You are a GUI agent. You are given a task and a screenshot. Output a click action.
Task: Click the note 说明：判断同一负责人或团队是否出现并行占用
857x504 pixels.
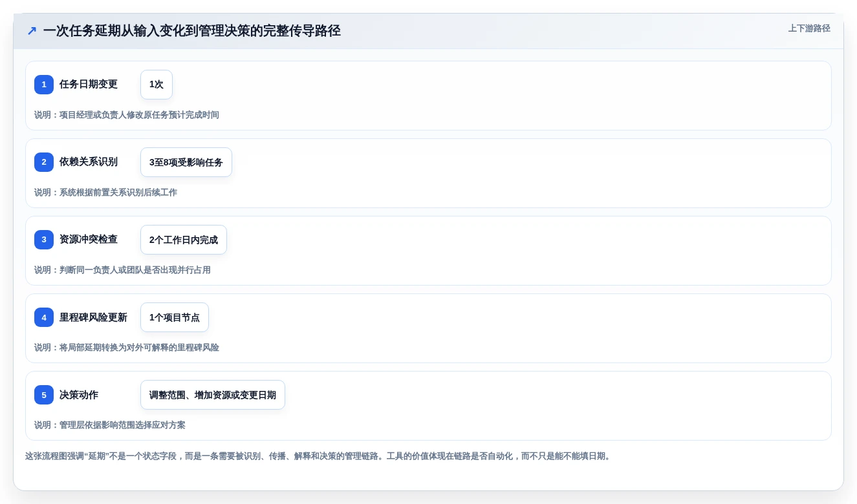pyautogui.click(x=122, y=270)
